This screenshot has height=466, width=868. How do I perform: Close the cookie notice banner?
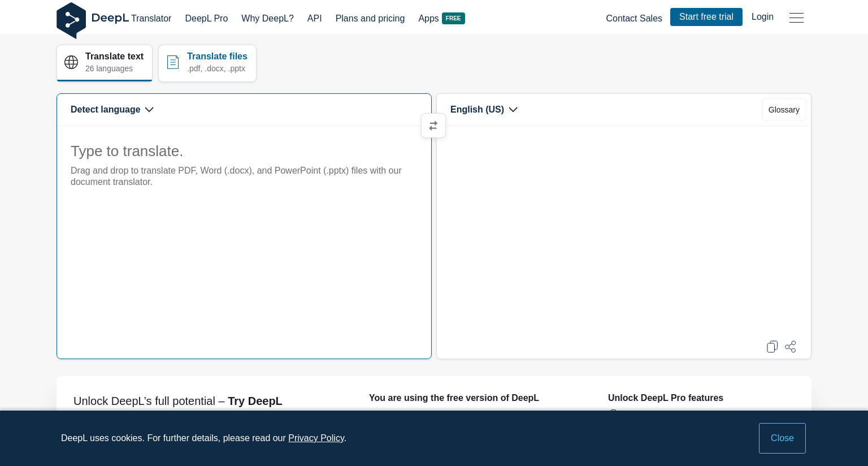(782, 438)
